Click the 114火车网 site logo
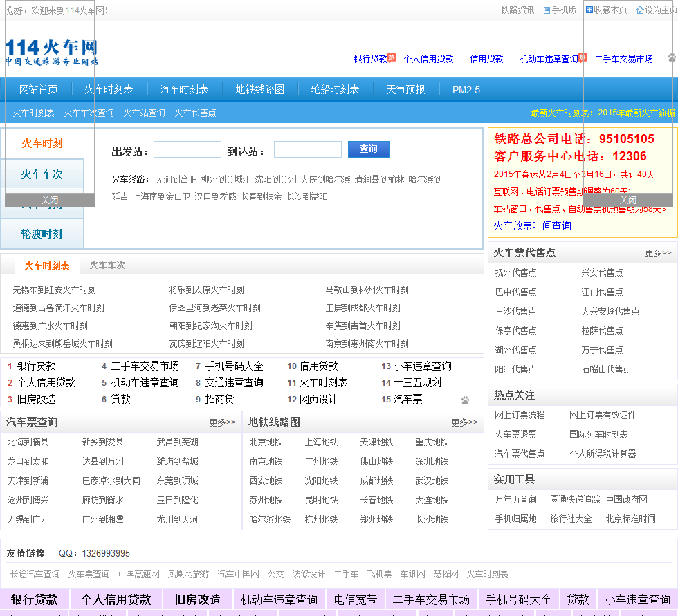Screen dimensions: 678x616 (51, 52)
